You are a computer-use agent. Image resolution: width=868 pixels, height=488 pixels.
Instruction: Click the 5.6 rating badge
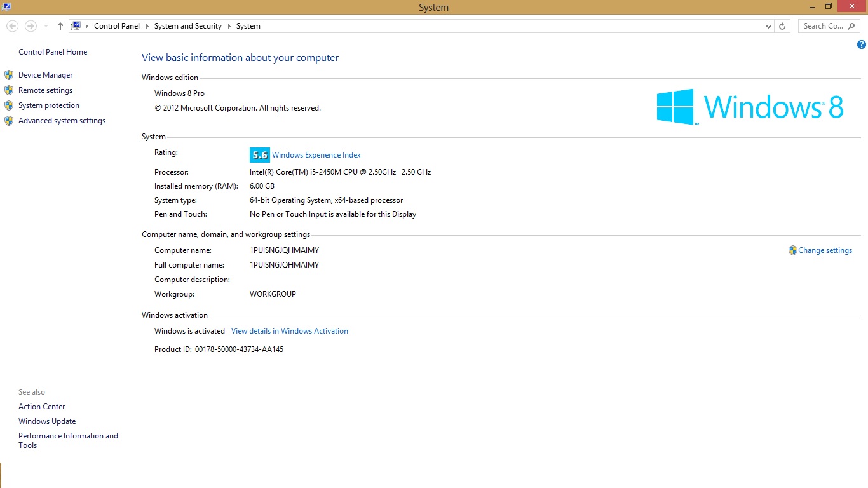260,155
